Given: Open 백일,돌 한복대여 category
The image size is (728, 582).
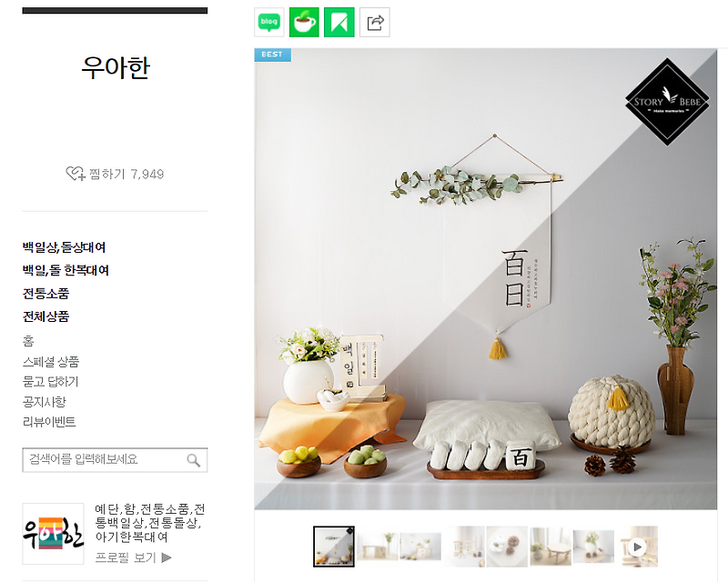Looking at the screenshot, I should [x=66, y=271].
